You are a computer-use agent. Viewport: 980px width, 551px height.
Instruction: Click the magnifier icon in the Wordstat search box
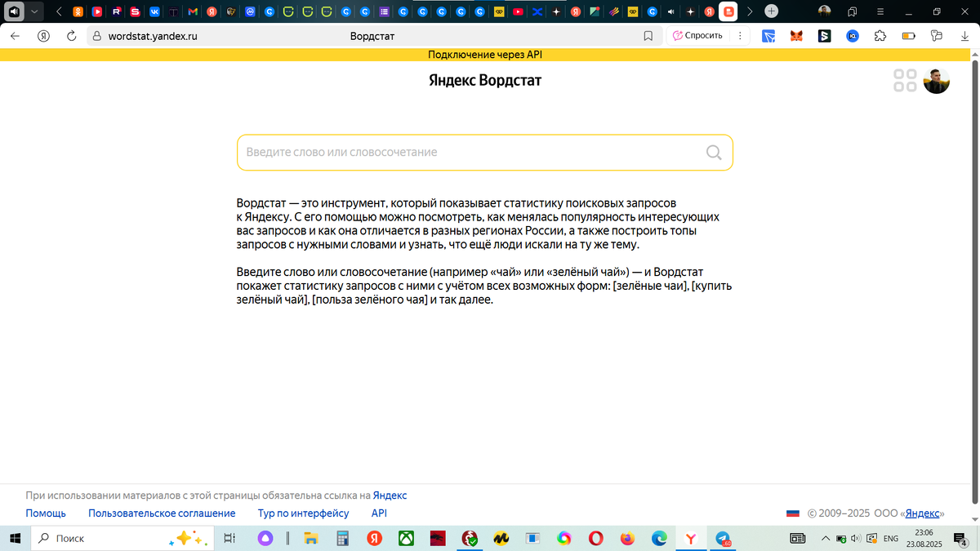click(x=714, y=153)
